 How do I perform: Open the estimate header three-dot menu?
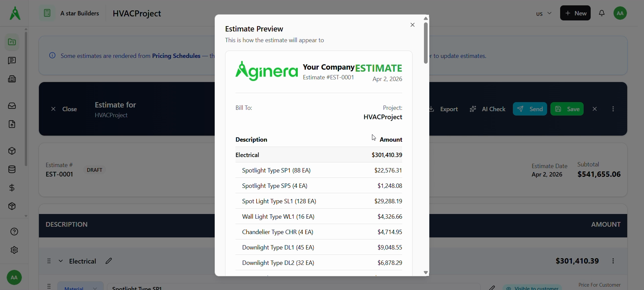click(613, 109)
